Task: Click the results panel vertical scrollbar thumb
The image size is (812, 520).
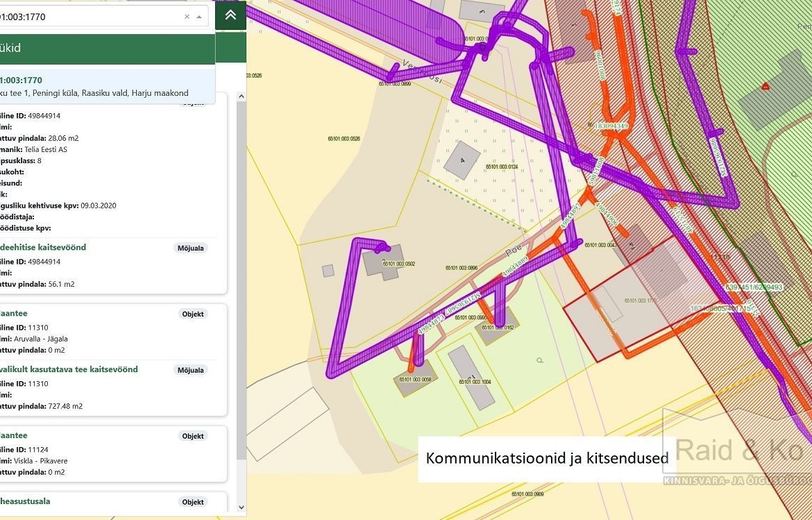Action: click(x=242, y=278)
